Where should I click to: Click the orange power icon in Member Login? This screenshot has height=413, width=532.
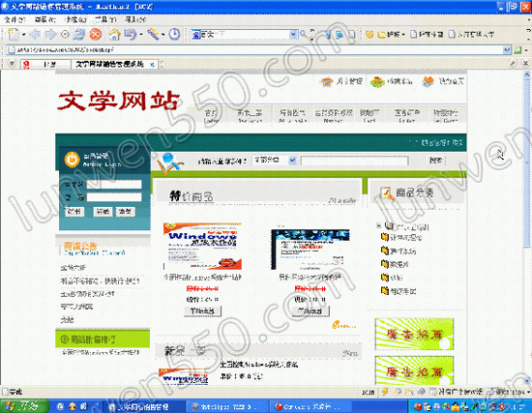tap(72, 160)
